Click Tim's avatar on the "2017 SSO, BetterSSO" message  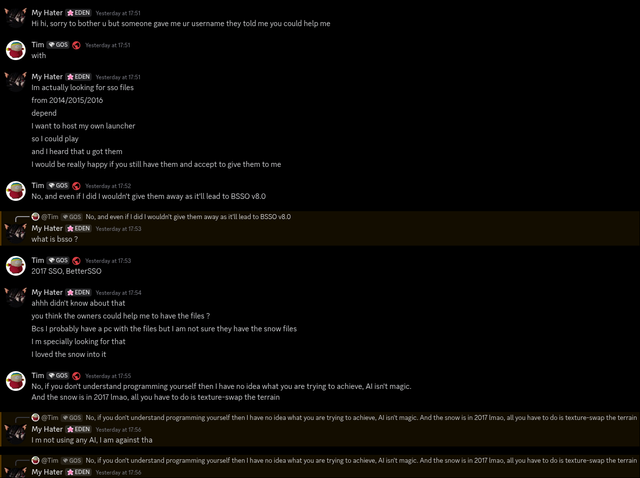16,266
